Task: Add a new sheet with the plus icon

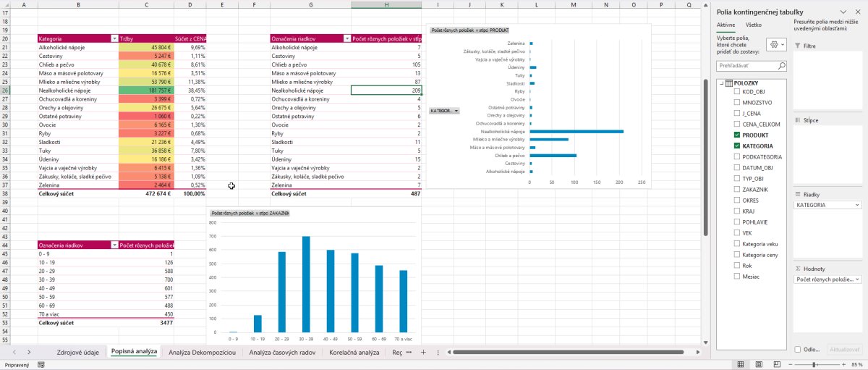Action: tap(424, 352)
